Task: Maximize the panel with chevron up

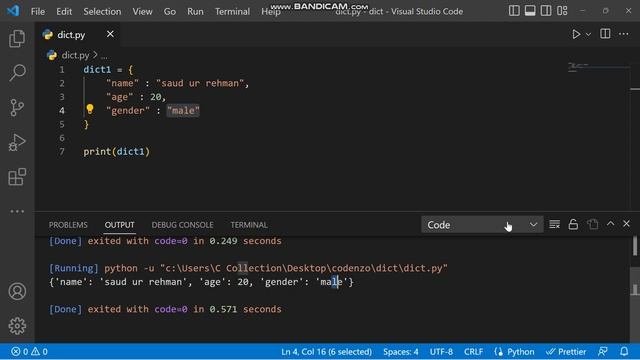Action: coord(610,224)
